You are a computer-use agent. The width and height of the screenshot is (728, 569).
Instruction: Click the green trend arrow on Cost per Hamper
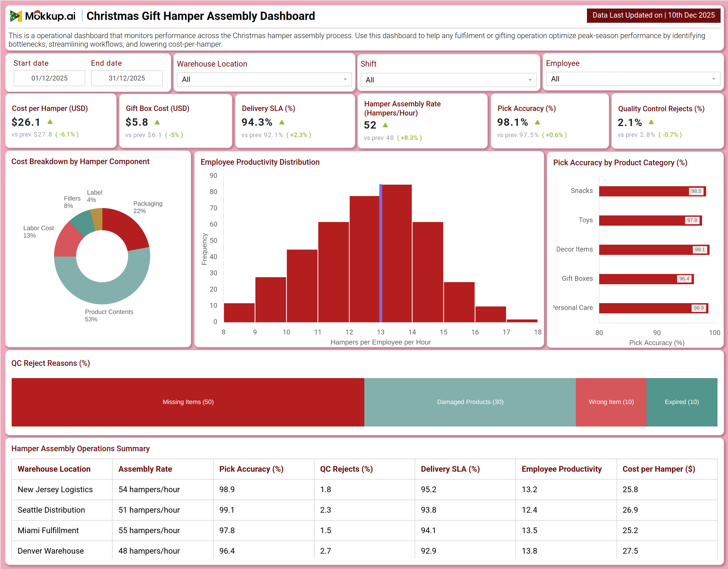click(50, 122)
